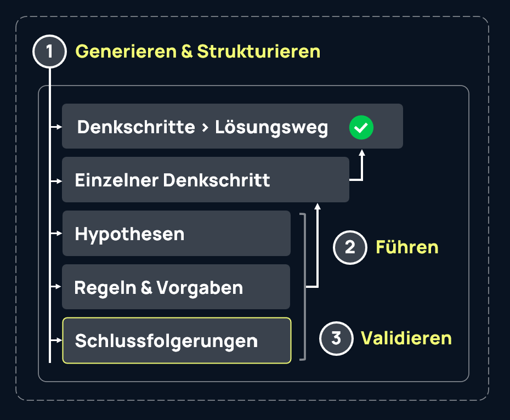The height and width of the screenshot is (420, 510).
Task: Click the green checkmark icon
Action: click(x=361, y=128)
